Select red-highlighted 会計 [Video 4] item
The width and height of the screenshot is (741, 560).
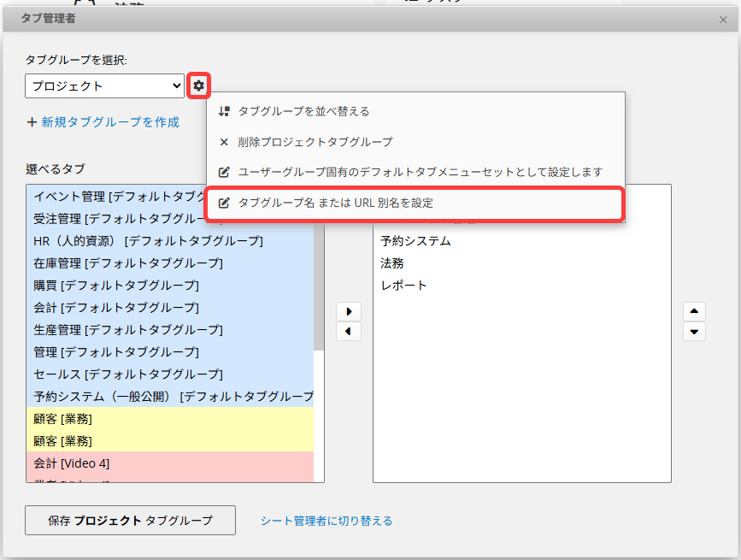click(x=72, y=463)
